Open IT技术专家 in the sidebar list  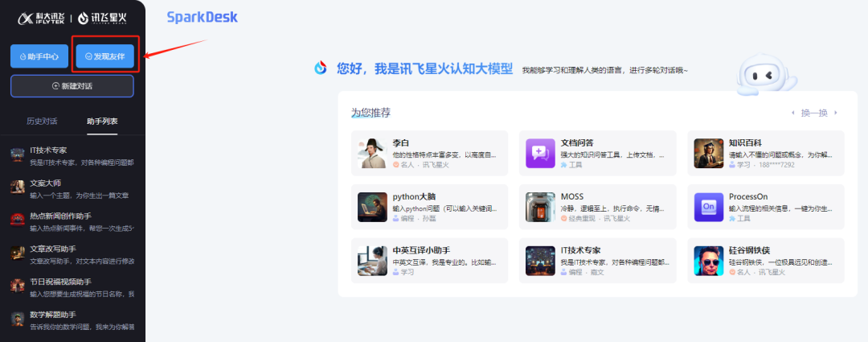[72, 156]
